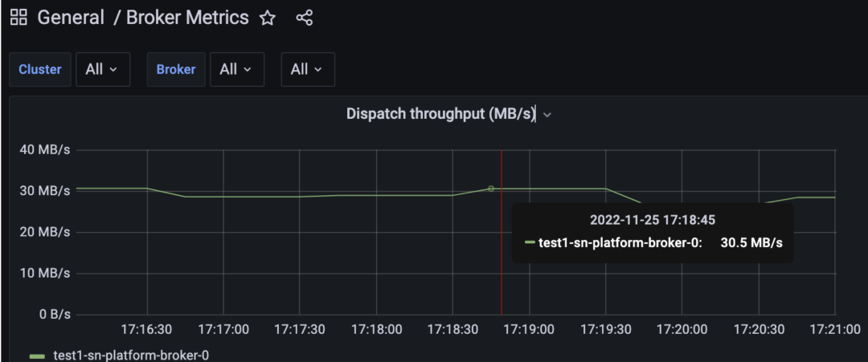This screenshot has height=362, width=868.
Task: Click the 40 MB/s y-axis label
Action: click(46, 150)
